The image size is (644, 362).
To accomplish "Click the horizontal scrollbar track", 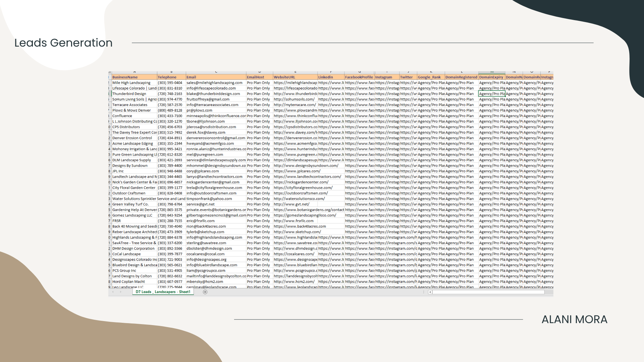I will (x=488, y=292).
